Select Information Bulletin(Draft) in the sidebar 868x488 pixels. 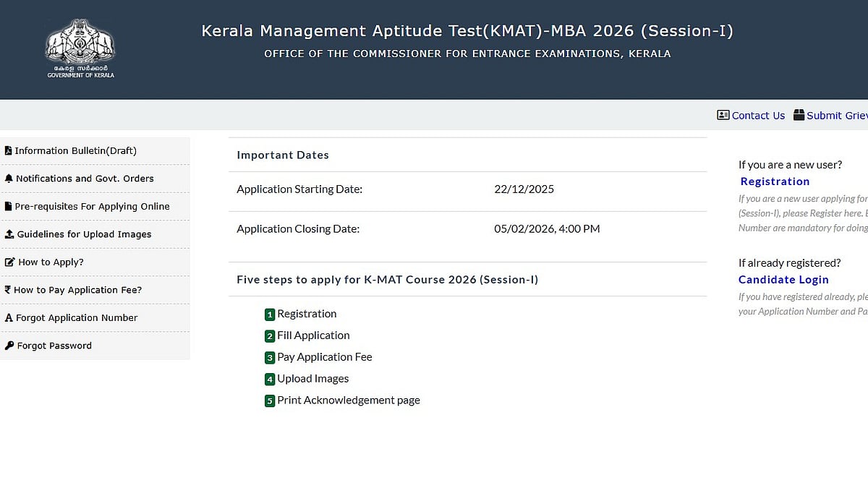76,150
